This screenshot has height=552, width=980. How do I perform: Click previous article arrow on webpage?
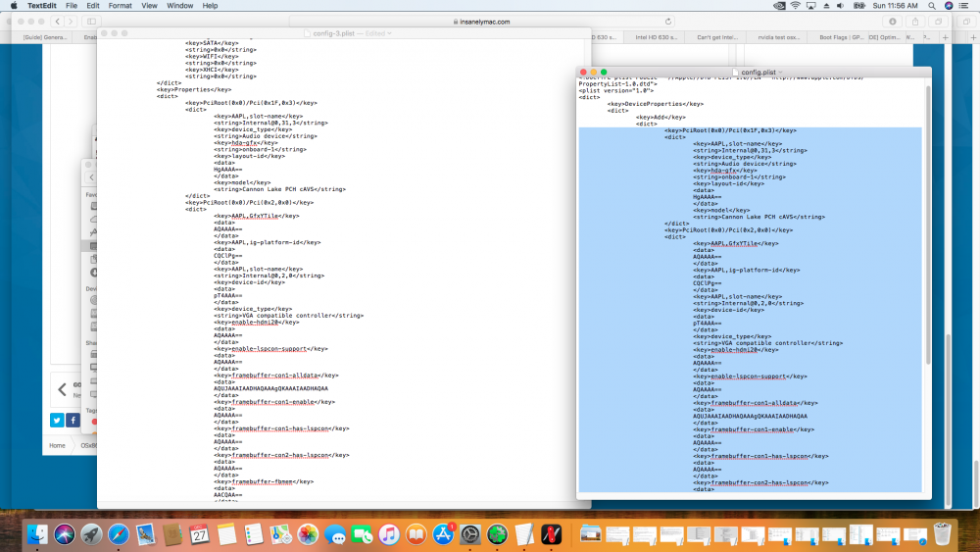click(62, 389)
